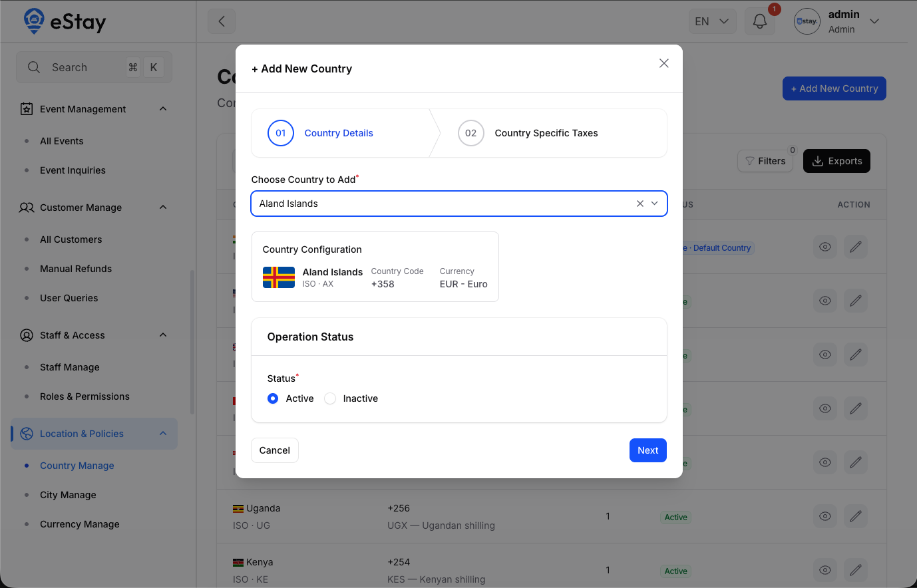Clear the selected Aland Islands country
This screenshot has width=917, height=588.
pyautogui.click(x=640, y=204)
